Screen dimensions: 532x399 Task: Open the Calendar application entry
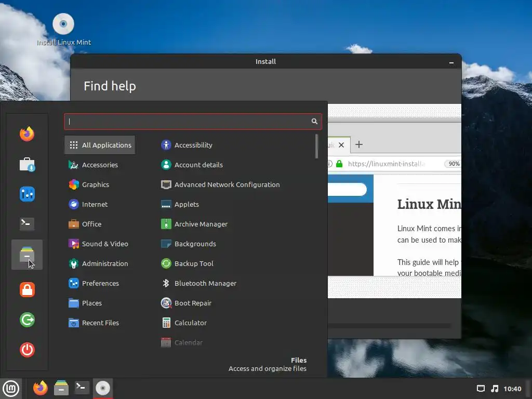click(181, 342)
